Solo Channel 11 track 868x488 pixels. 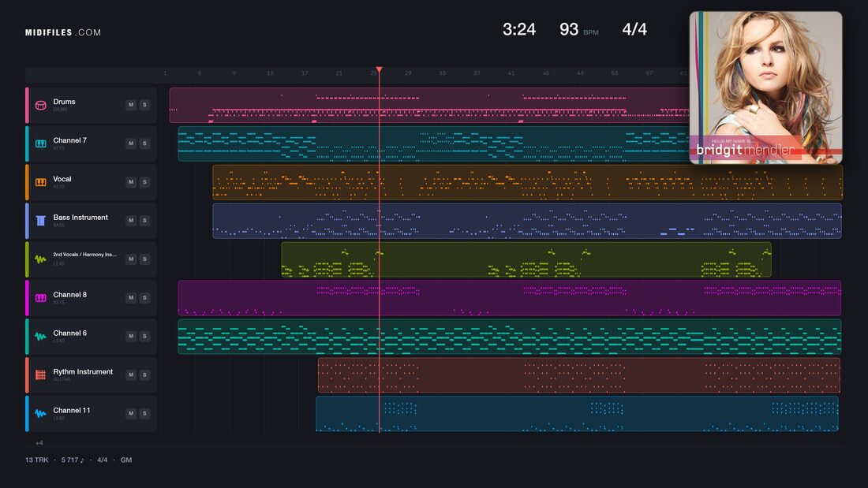[144, 413]
